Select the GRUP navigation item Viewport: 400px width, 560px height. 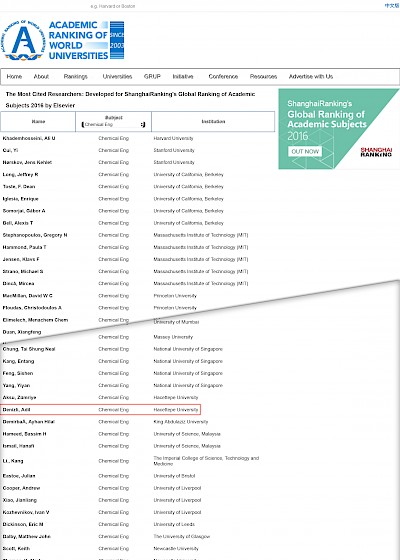coord(152,76)
